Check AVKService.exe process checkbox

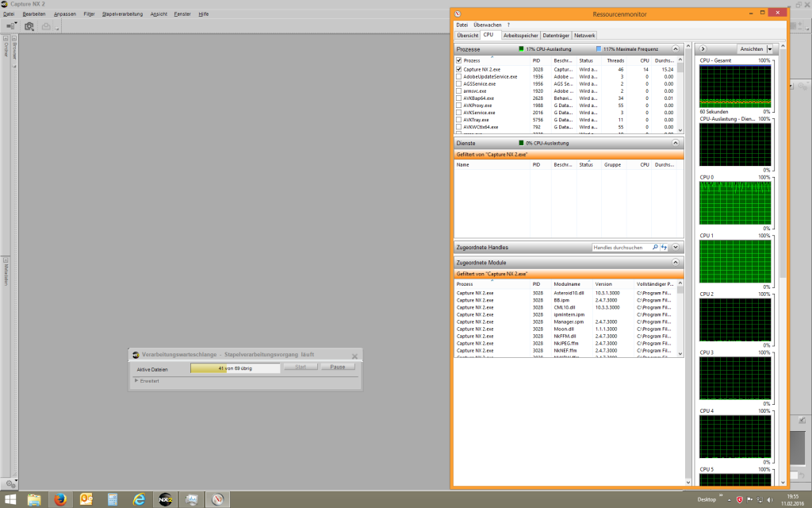pyautogui.click(x=459, y=113)
